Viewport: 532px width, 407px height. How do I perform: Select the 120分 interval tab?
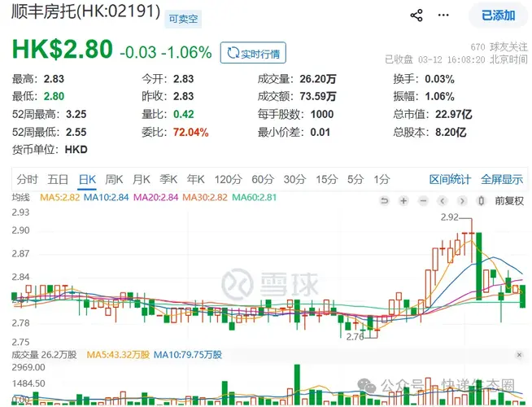pyautogui.click(x=228, y=179)
